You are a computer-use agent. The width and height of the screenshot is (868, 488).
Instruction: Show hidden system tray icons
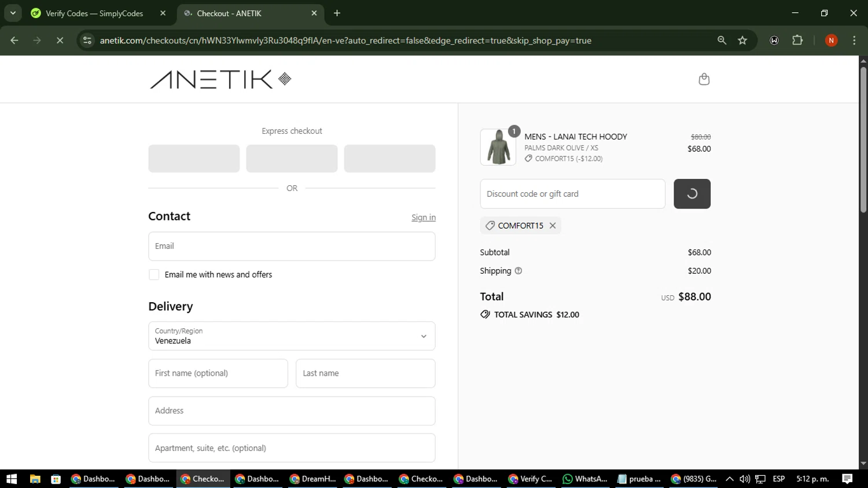730,479
